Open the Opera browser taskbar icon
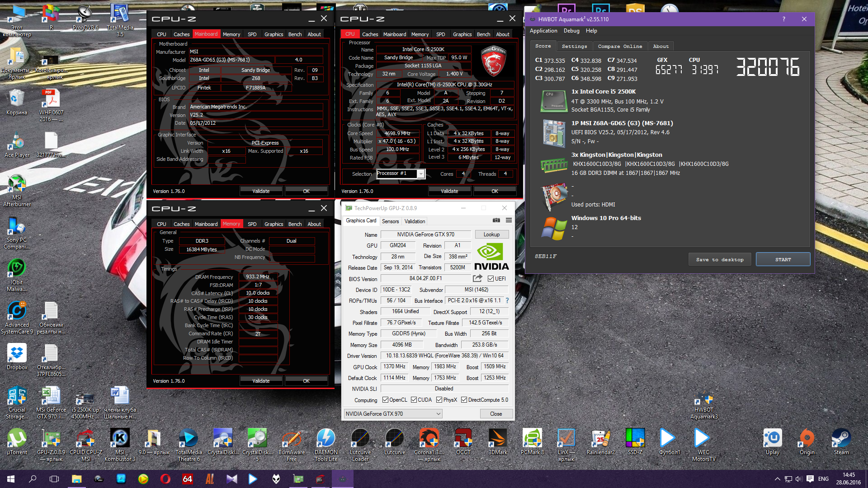Screen dimensions: 868x488 [x=165, y=479]
